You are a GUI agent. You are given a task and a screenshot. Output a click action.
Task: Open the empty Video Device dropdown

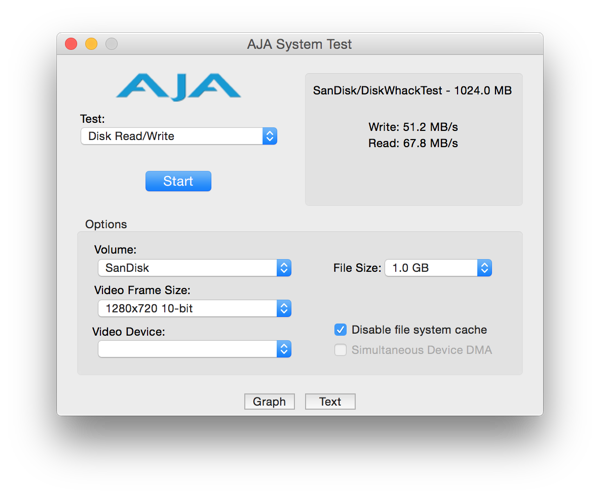[194, 349]
